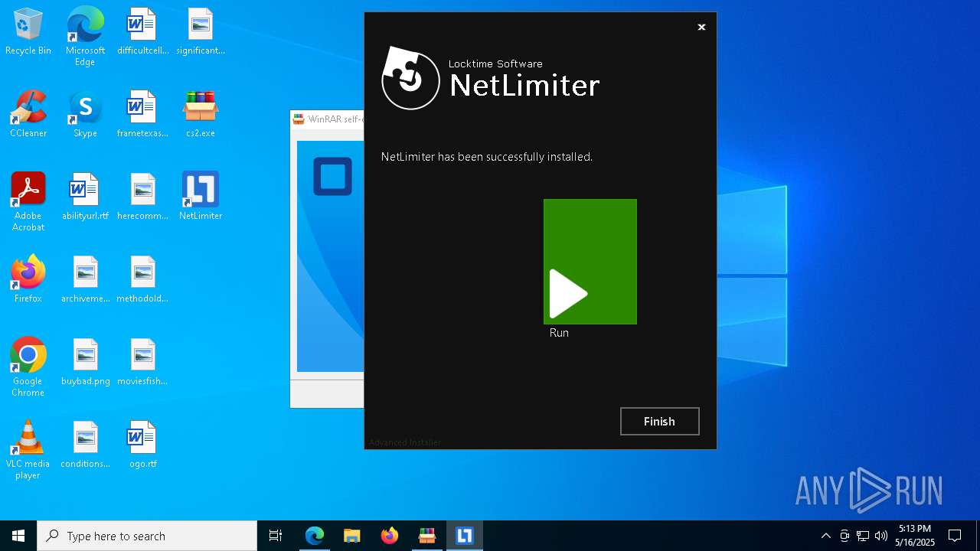Open the Microsoft Edge desktop shortcut
This screenshot has width=980, height=551.
tap(85, 37)
